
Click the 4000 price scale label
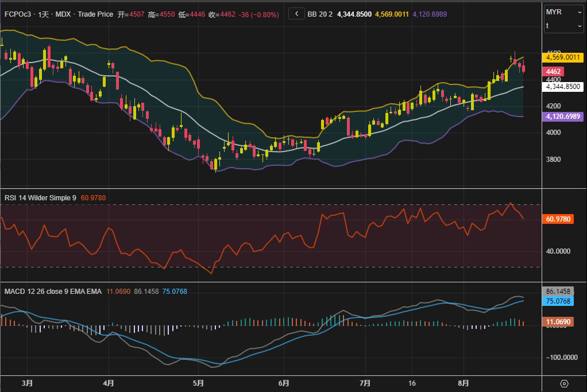point(553,133)
